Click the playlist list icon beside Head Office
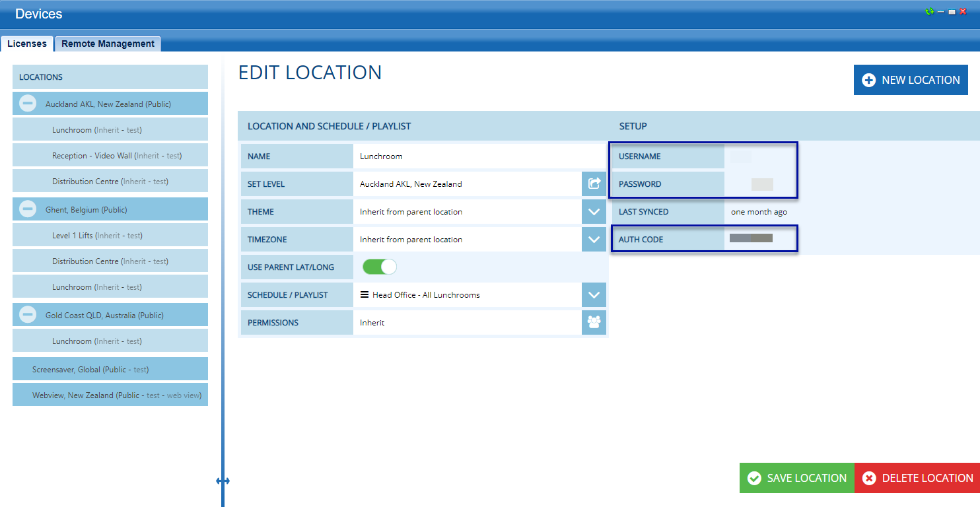The width and height of the screenshot is (980, 507). [365, 294]
